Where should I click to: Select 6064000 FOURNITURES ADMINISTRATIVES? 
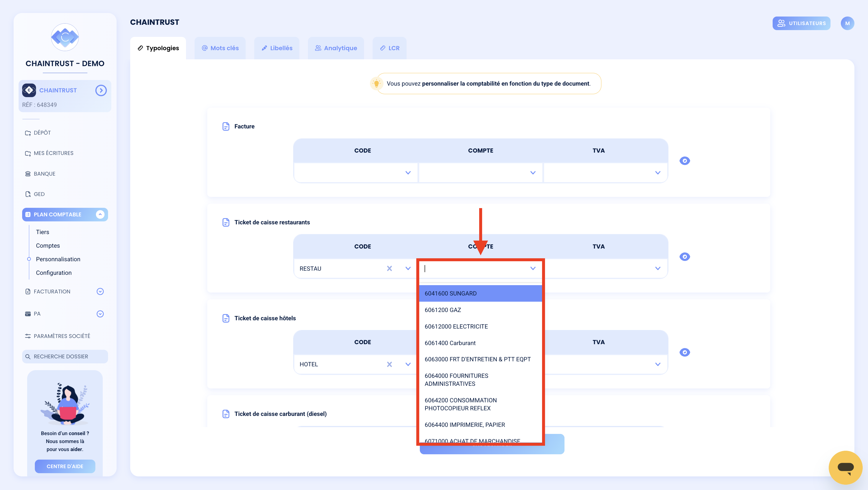click(x=481, y=380)
